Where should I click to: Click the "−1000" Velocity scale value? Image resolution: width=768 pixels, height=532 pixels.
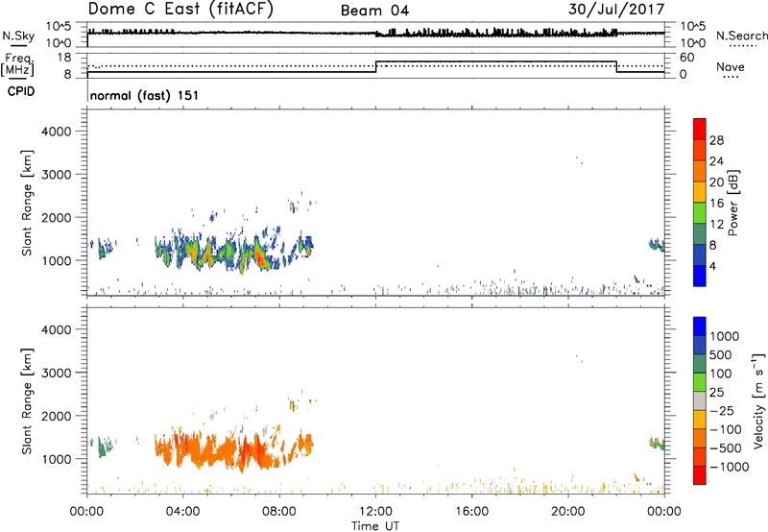coord(729,467)
